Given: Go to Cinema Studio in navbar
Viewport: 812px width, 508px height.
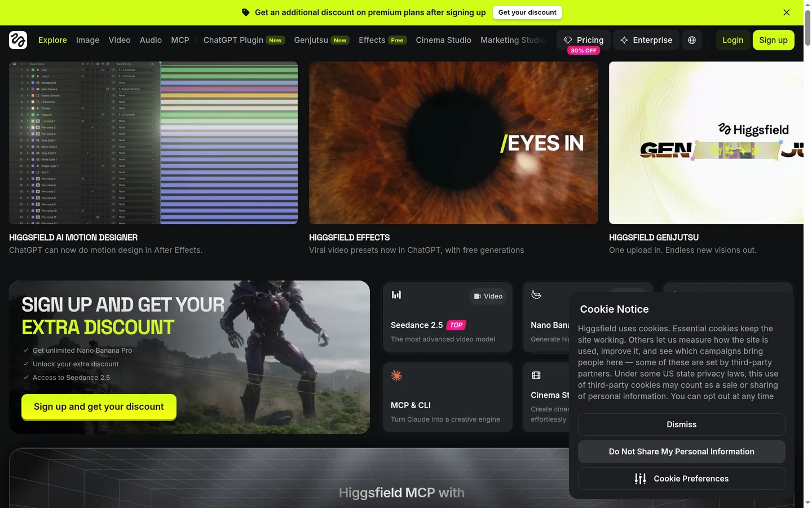Looking at the screenshot, I should (443, 40).
